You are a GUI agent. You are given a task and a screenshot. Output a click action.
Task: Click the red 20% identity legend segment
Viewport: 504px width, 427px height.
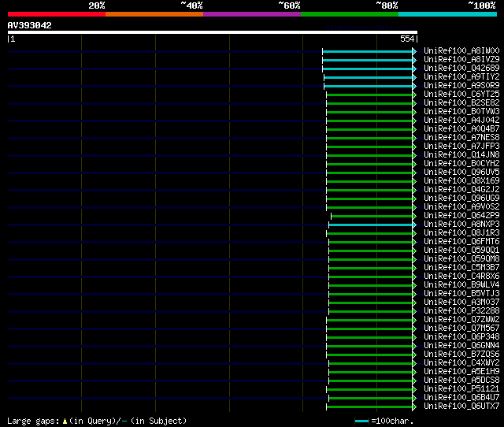[57, 14]
